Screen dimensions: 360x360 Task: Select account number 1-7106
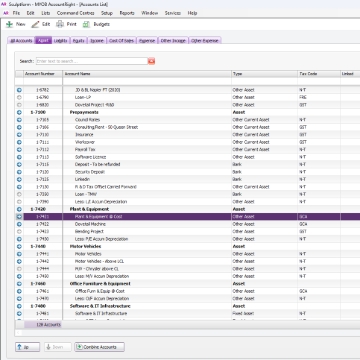tap(42, 127)
